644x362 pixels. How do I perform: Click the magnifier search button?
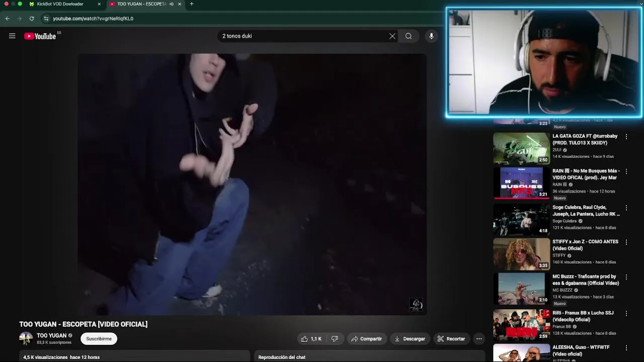click(409, 36)
